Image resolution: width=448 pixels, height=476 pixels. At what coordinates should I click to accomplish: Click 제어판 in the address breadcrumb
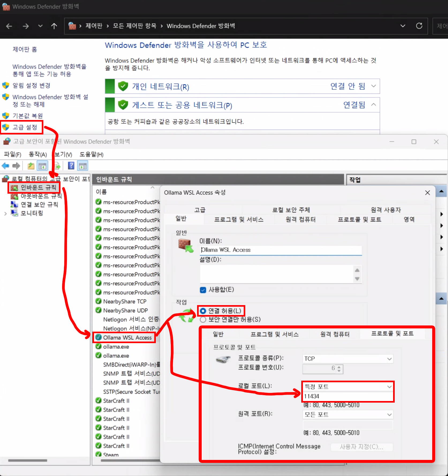click(94, 26)
